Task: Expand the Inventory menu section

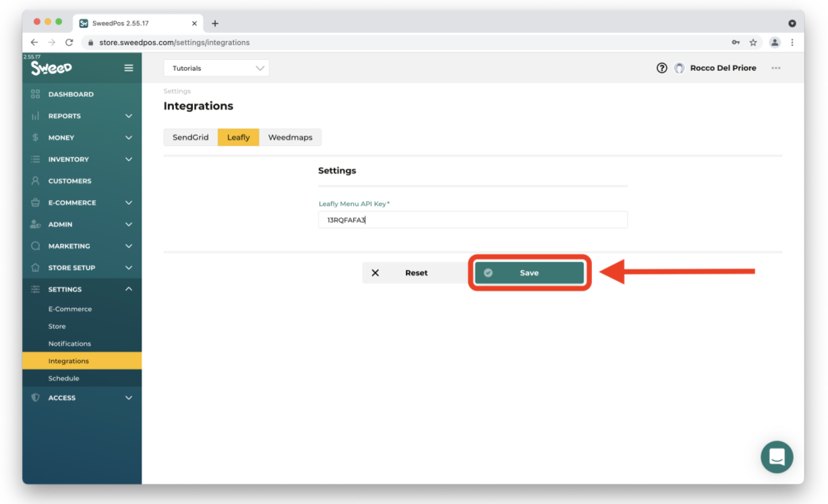Action: pyautogui.click(x=129, y=159)
